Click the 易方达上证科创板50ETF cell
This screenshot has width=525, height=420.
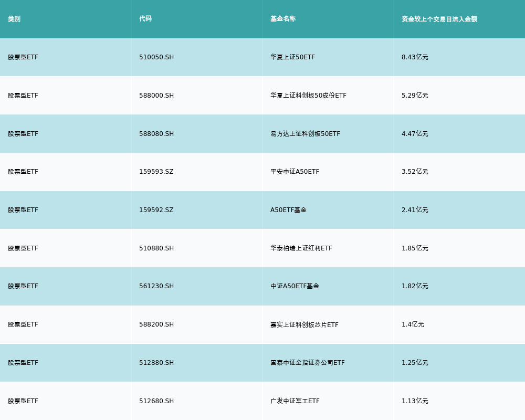pyautogui.click(x=305, y=134)
